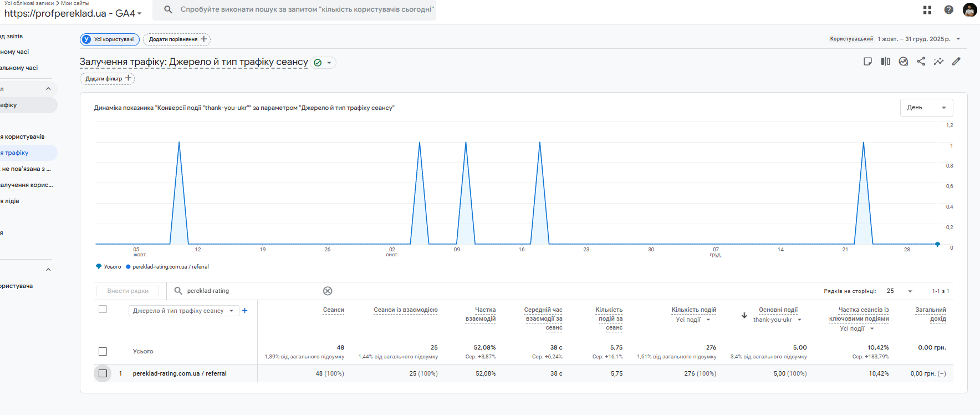Toggle the compare columns icon
This screenshot has width=980, height=415.
tap(886, 62)
